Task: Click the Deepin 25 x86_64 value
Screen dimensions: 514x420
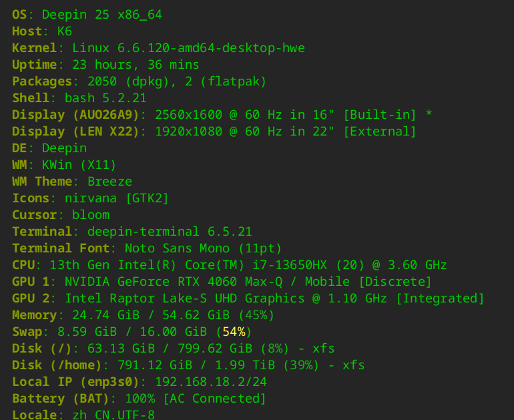Action: tap(101, 14)
